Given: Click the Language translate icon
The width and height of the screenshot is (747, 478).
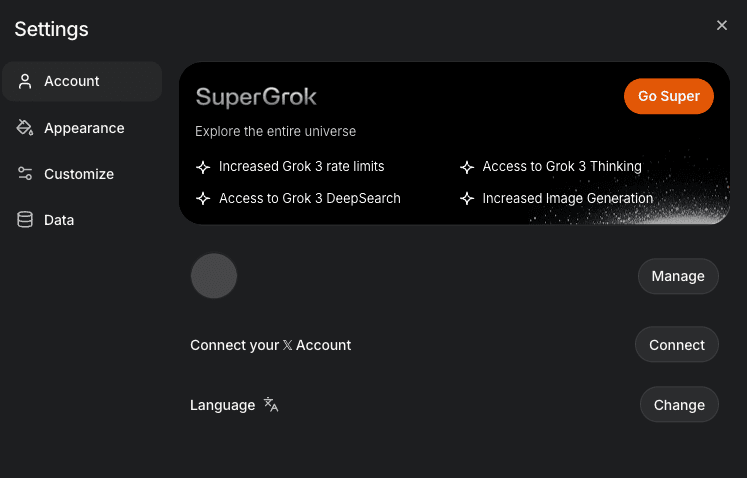Looking at the screenshot, I should [271, 405].
